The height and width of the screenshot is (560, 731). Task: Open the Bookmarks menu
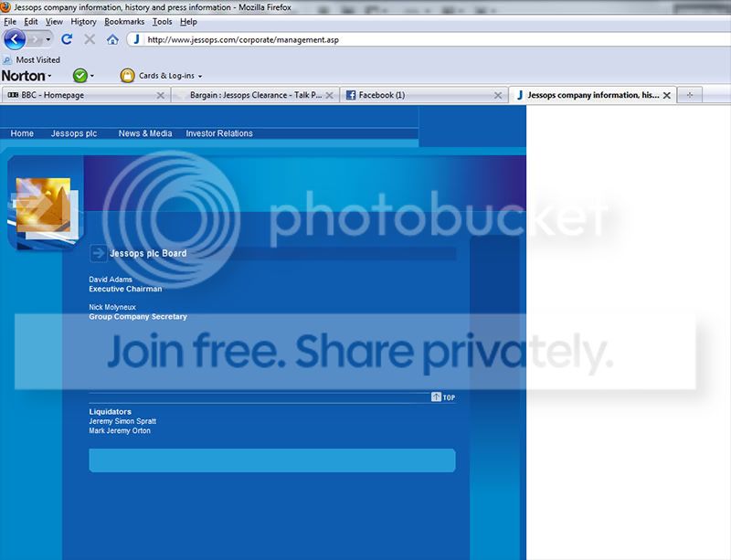coord(124,21)
